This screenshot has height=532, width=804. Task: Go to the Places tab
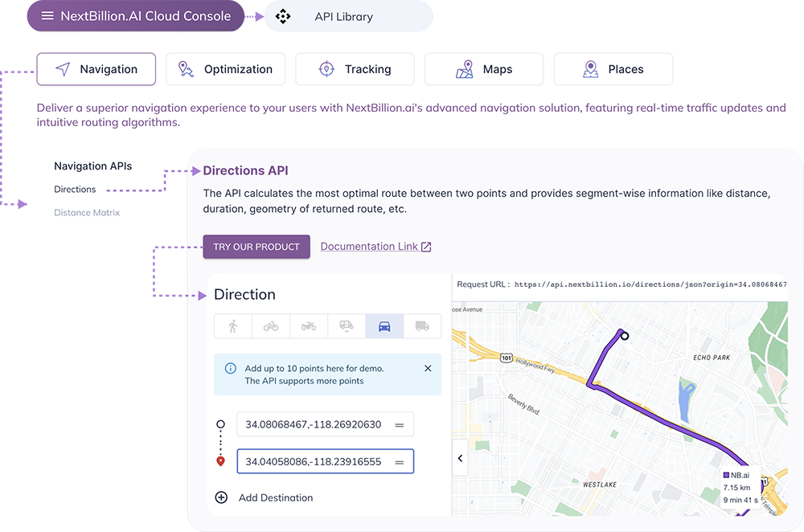(x=613, y=69)
